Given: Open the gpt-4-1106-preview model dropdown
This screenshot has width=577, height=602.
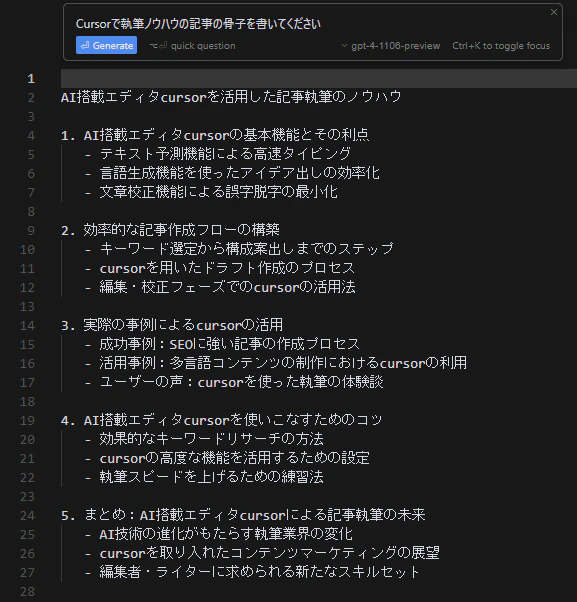Looking at the screenshot, I should pos(391,46).
